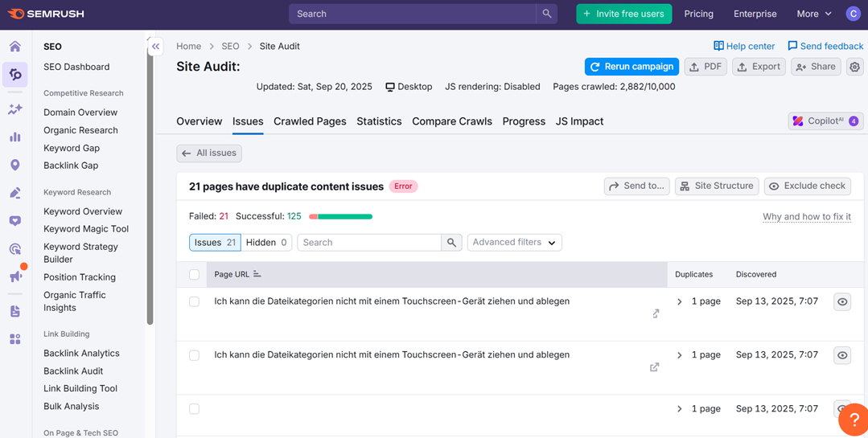
Task: Switch to Statistics tab
Action: (379, 121)
